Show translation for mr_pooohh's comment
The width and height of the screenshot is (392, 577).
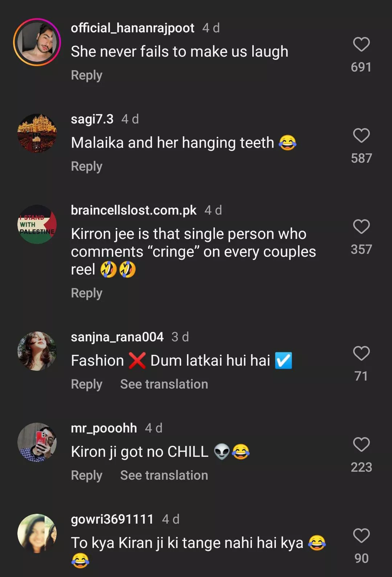point(164,476)
